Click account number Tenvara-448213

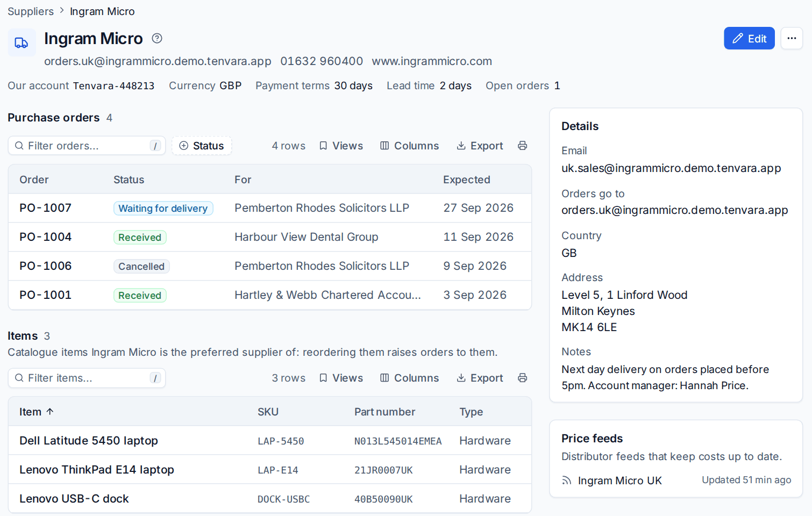point(113,86)
